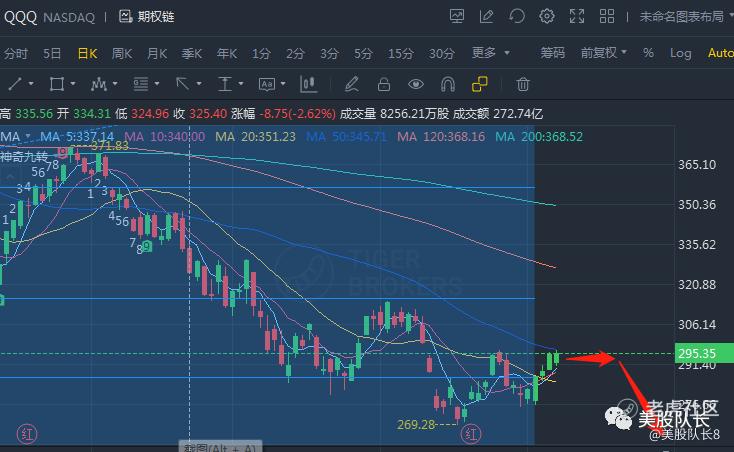Click the 神奇九转 indicator label
The height and width of the screenshot is (452, 734).
point(24,156)
